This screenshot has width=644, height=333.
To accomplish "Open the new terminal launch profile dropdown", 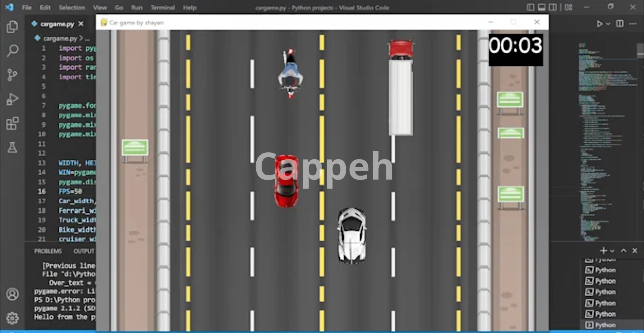I will coord(612,251).
